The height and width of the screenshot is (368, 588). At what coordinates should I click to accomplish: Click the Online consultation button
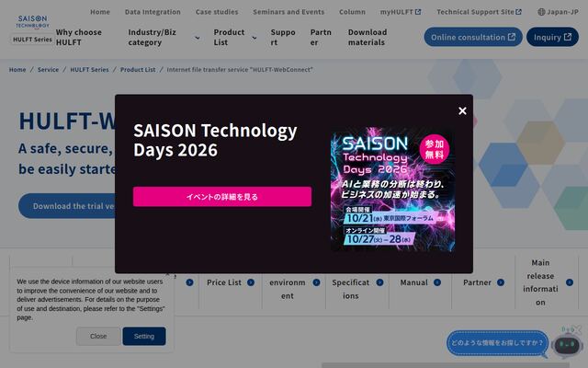tap(473, 37)
